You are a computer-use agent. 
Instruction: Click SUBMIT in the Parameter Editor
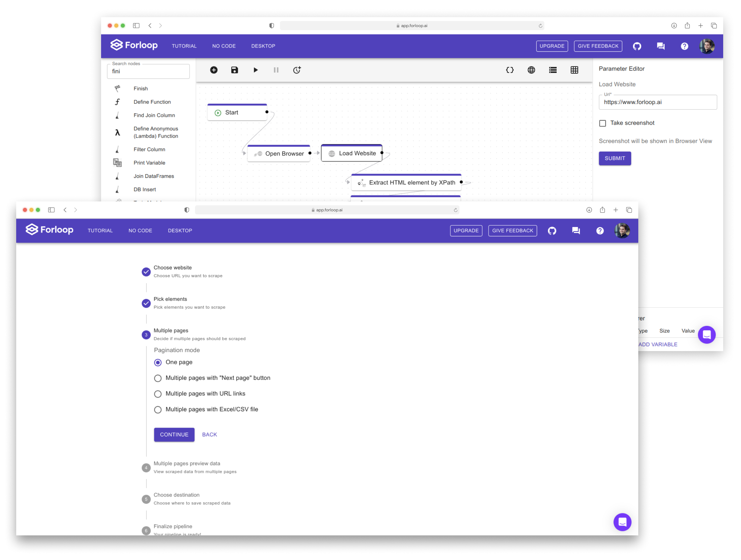[x=615, y=158]
